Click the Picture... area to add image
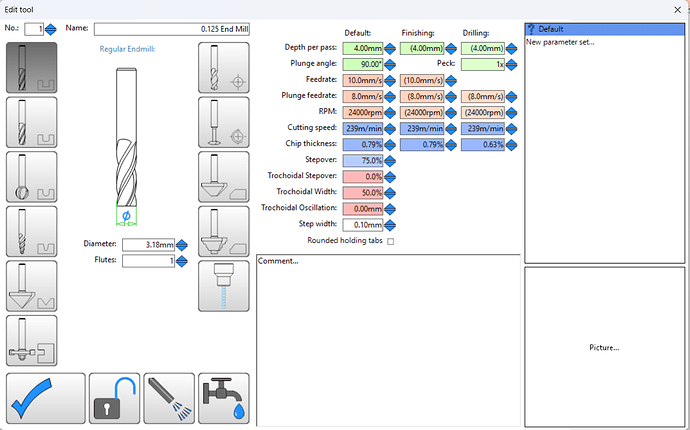Screen dimensions: 690x430 point(603,347)
